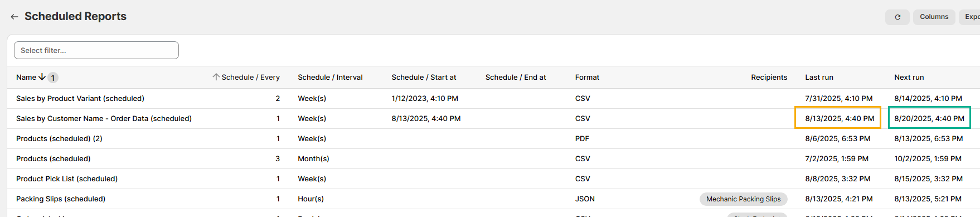Select the Mechanic Packing Slips recipient chip
The image size is (980, 217).
click(743, 199)
